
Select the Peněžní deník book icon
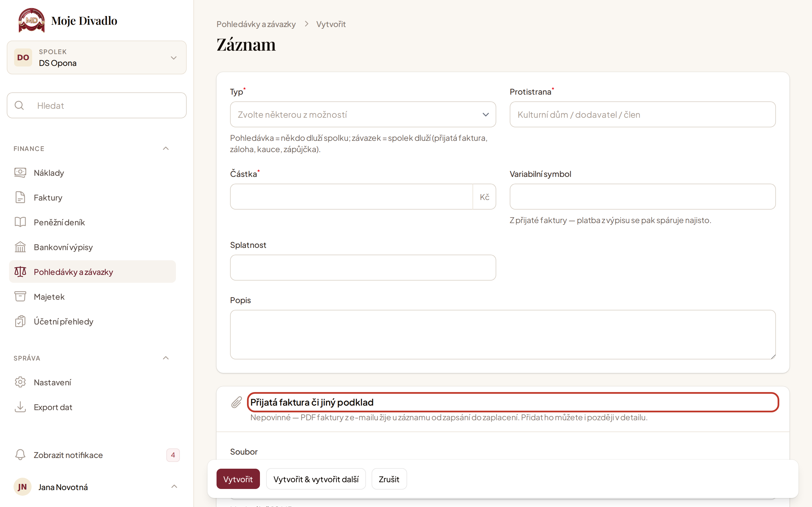point(20,222)
